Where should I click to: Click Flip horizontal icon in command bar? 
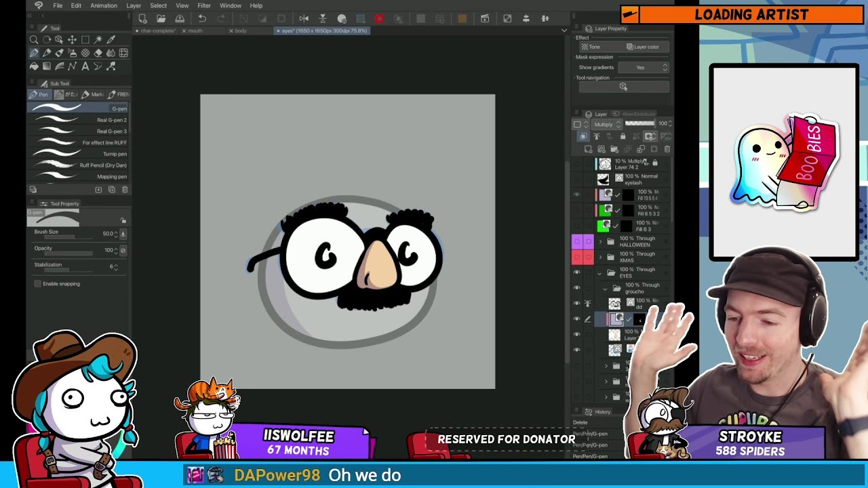tap(304, 19)
